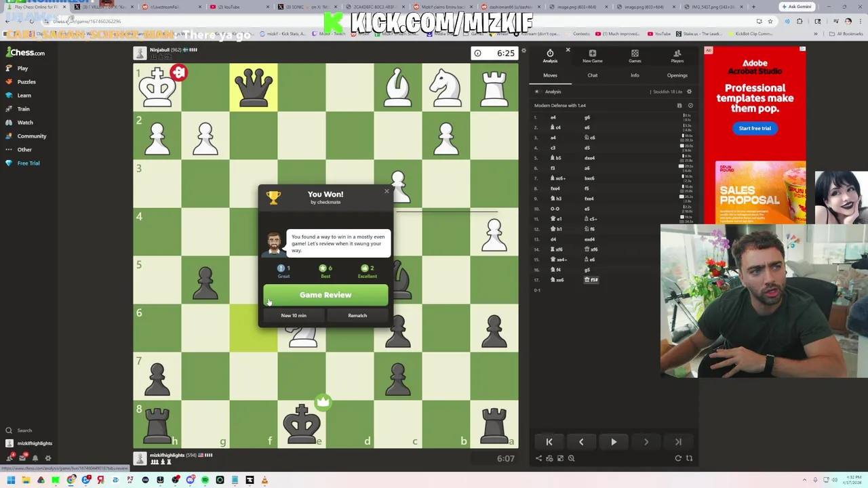Switch to the Openings subtab
868x488 pixels.
point(677,75)
